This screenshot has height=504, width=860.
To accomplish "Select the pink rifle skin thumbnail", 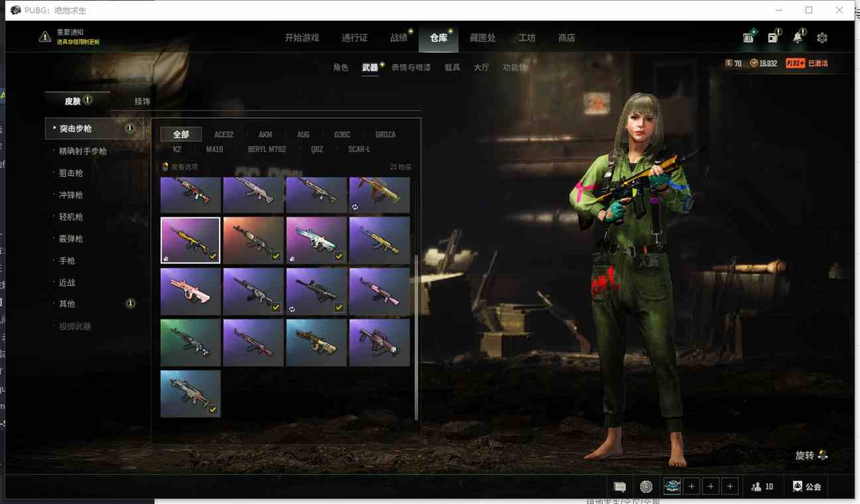I will pyautogui.click(x=190, y=291).
